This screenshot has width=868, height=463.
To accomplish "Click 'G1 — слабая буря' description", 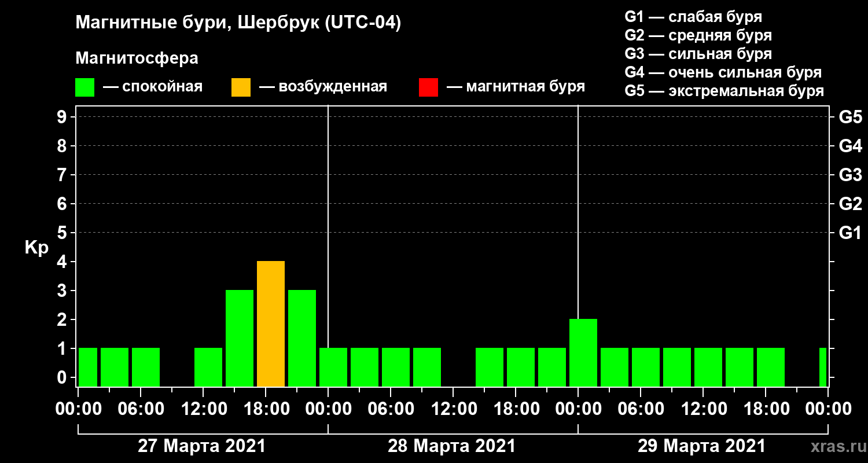I will click(693, 16).
